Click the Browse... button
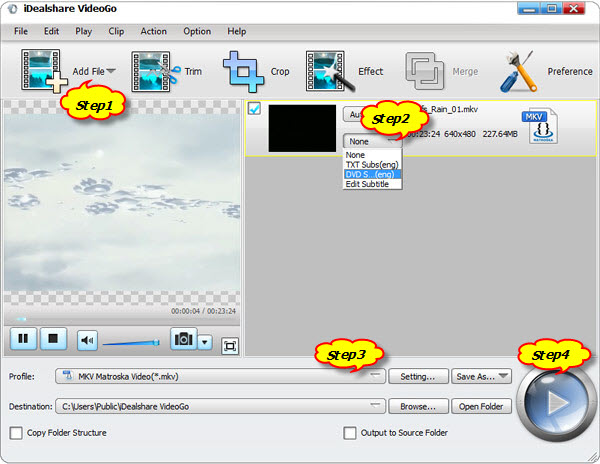This screenshot has width=600, height=464. [x=418, y=406]
